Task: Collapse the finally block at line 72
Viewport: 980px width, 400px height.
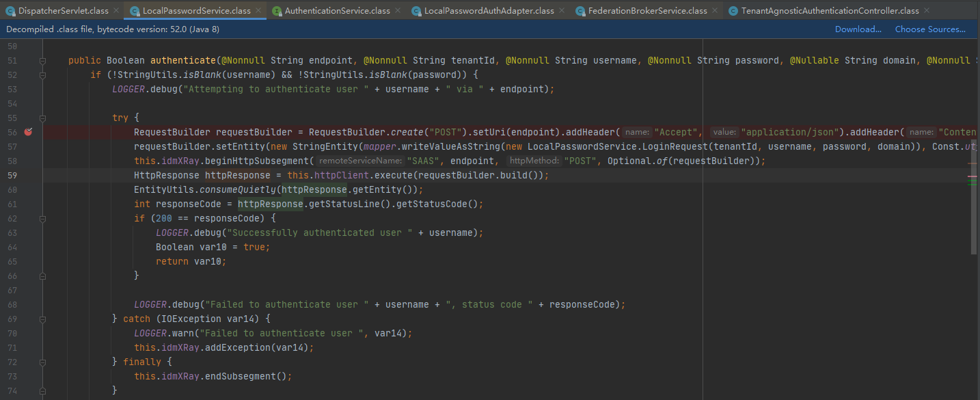Action: tap(42, 362)
